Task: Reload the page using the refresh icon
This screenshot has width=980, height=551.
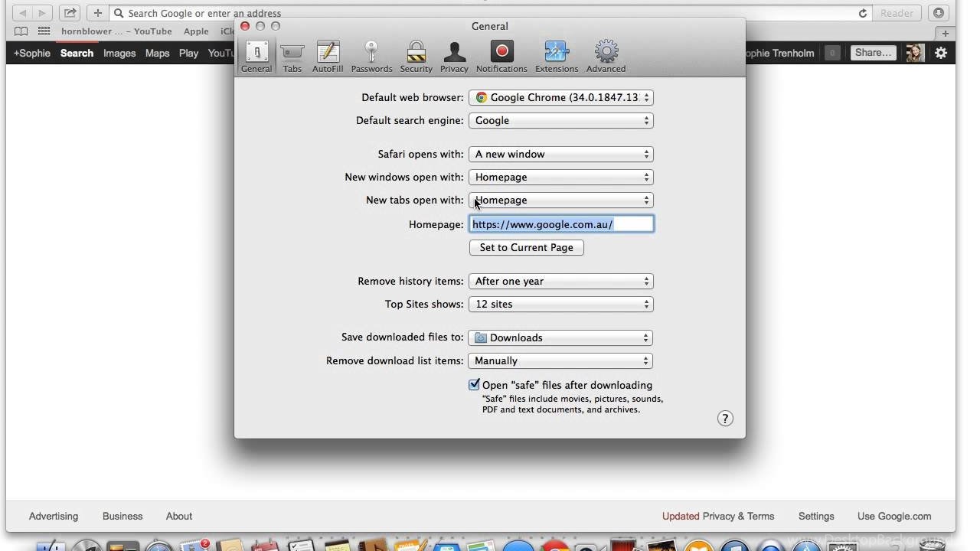Action: click(862, 13)
